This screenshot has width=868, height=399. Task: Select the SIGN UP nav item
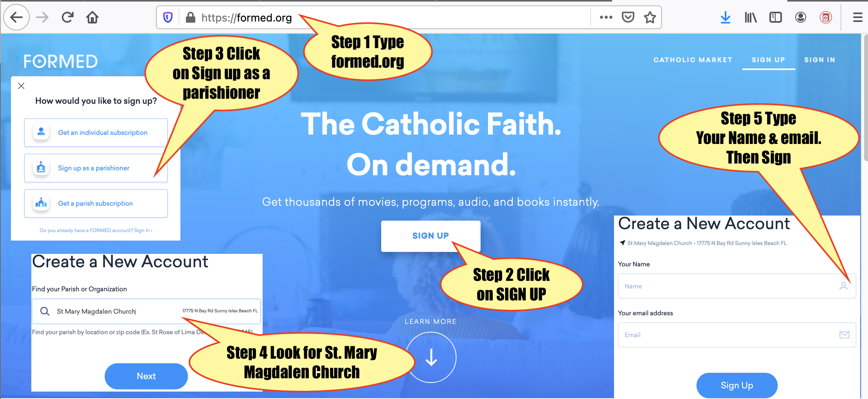tap(768, 60)
